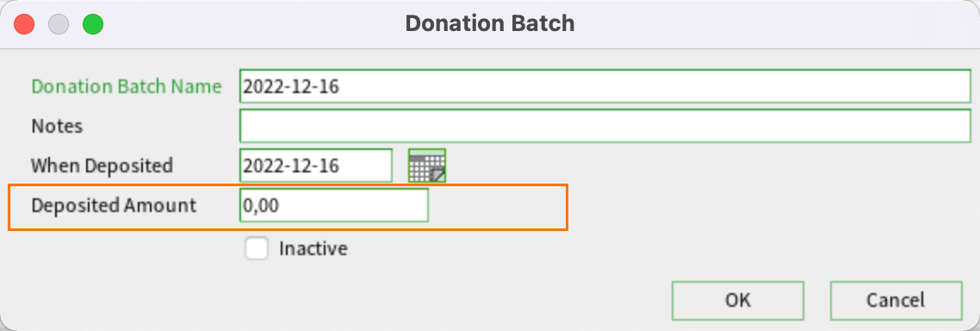Click the Inactive checkbox label text
Screen dimensions: 980x331
(313, 248)
